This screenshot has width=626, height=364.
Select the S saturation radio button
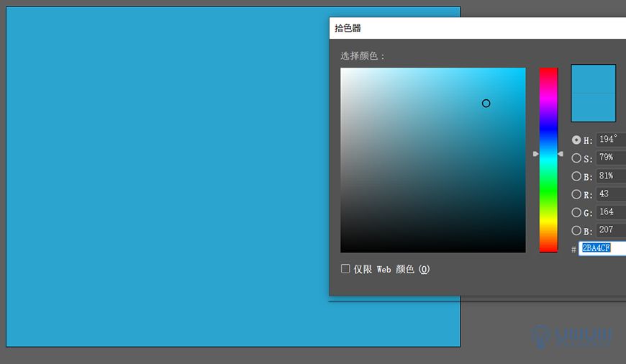pos(576,158)
